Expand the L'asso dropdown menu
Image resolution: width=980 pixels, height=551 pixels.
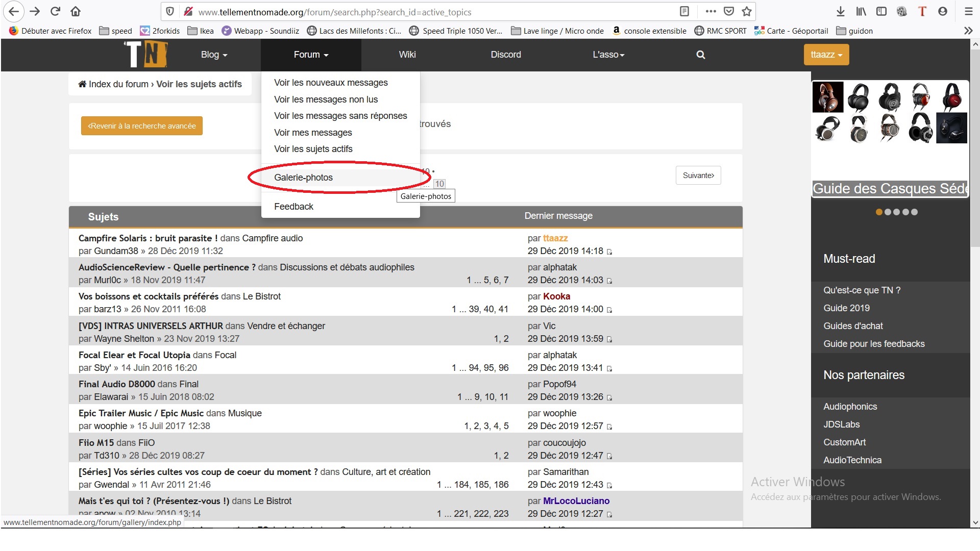point(608,55)
